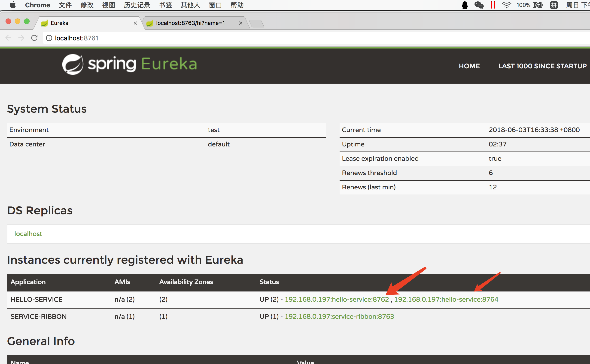Open service-ribbon:8763 instance link
590x364 pixels.
click(339, 316)
